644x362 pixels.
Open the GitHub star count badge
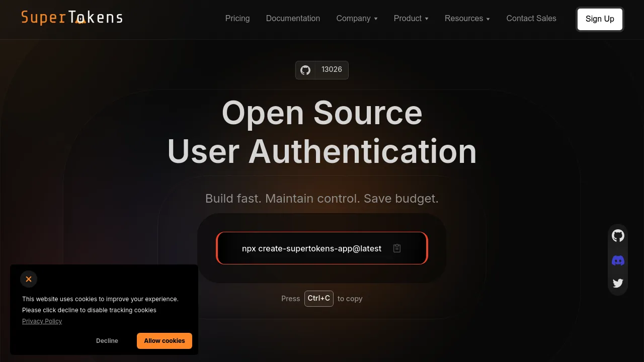pyautogui.click(x=322, y=70)
